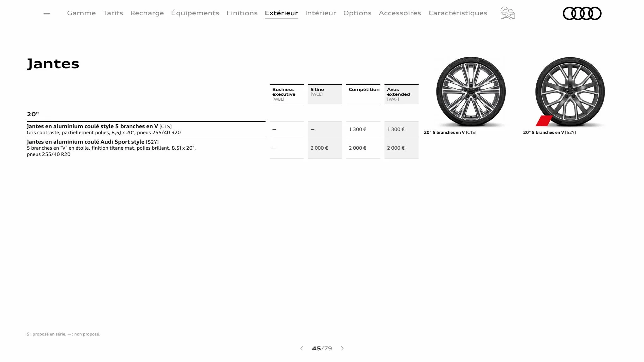The height and width of the screenshot is (362, 644).
Task: Open the Tarifs menu item
Action: (113, 13)
